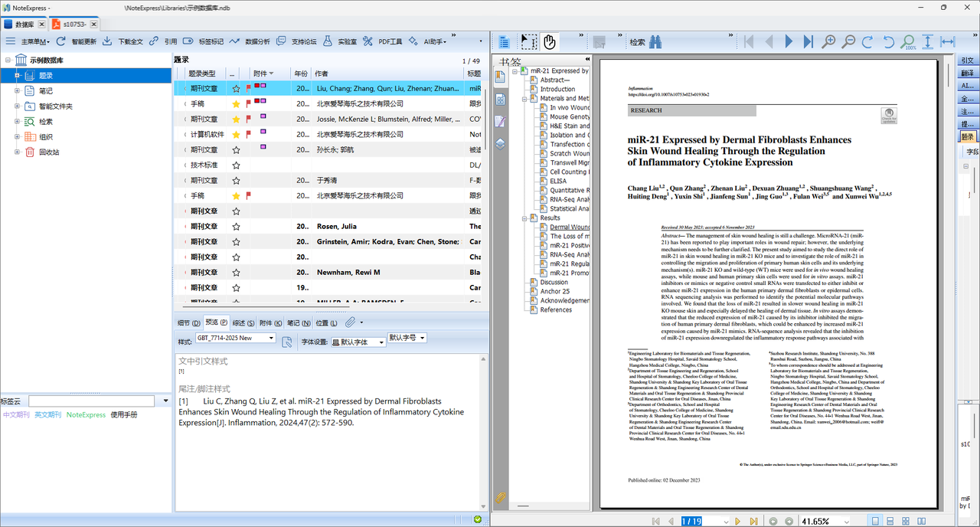Viewport: 980px width, 527px height.
Task: Select the hand pan tool in PDF toolbar
Action: 550,41
